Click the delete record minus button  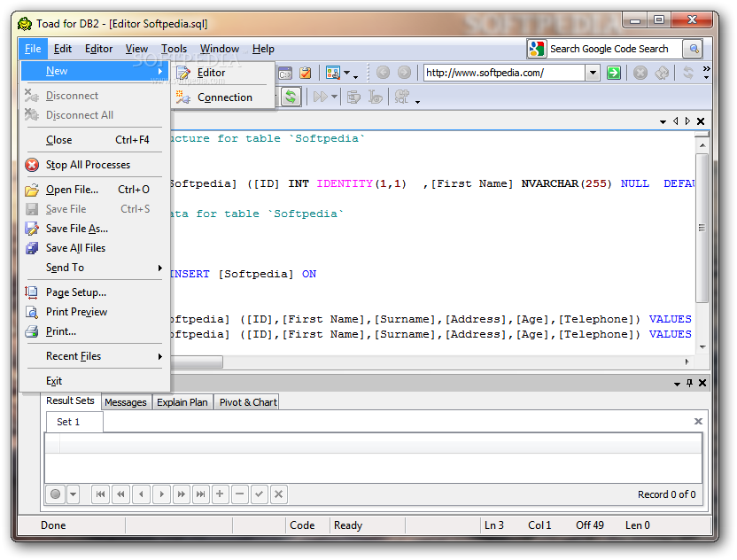coord(240,494)
